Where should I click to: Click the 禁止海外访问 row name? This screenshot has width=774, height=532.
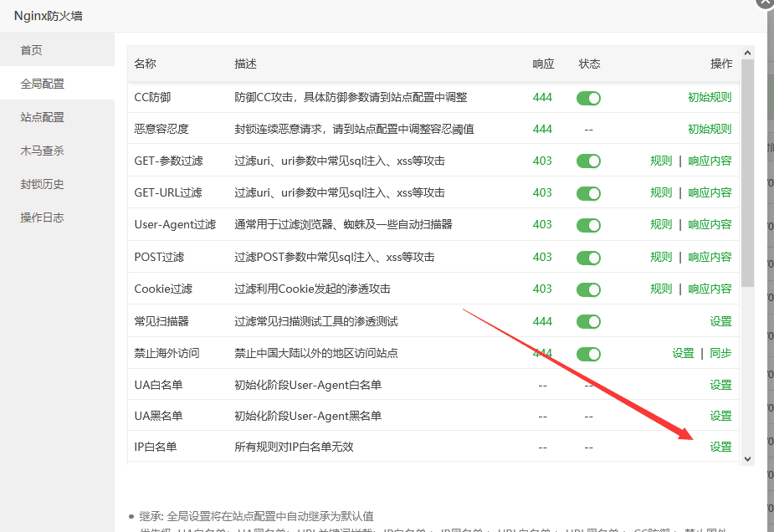167,353
